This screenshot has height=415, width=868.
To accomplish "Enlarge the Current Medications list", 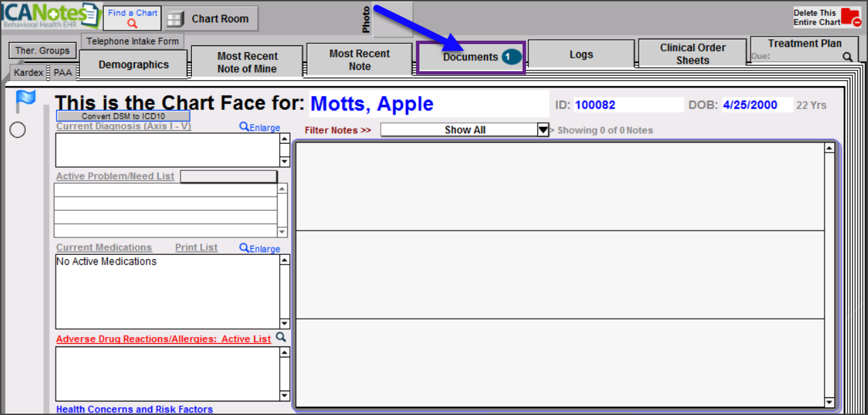I will point(260,249).
